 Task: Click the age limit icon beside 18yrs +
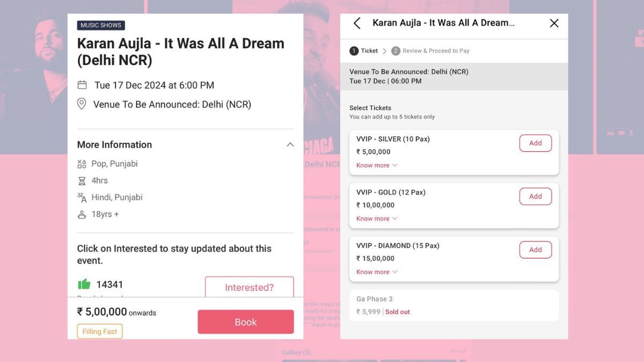point(82,215)
